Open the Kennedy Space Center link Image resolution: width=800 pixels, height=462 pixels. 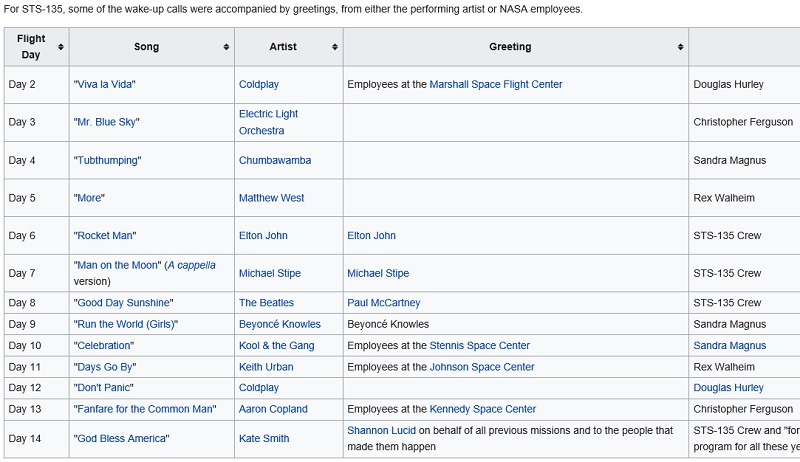(483, 409)
